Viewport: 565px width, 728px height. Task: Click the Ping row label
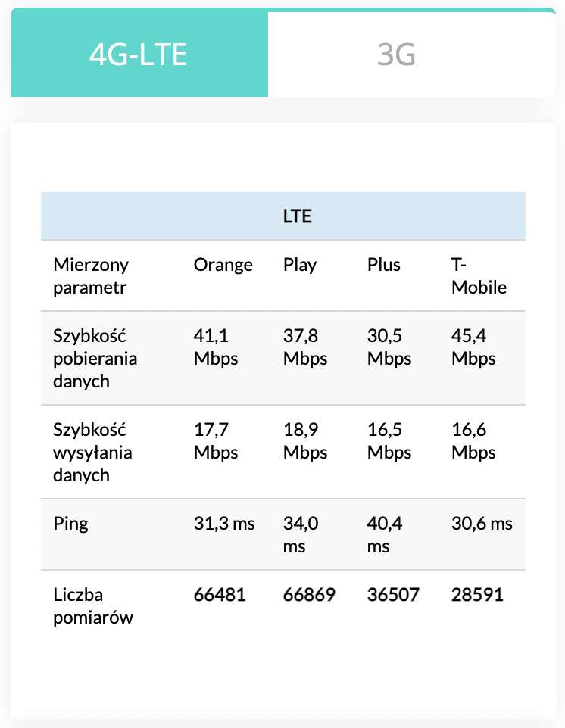(70, 523)
